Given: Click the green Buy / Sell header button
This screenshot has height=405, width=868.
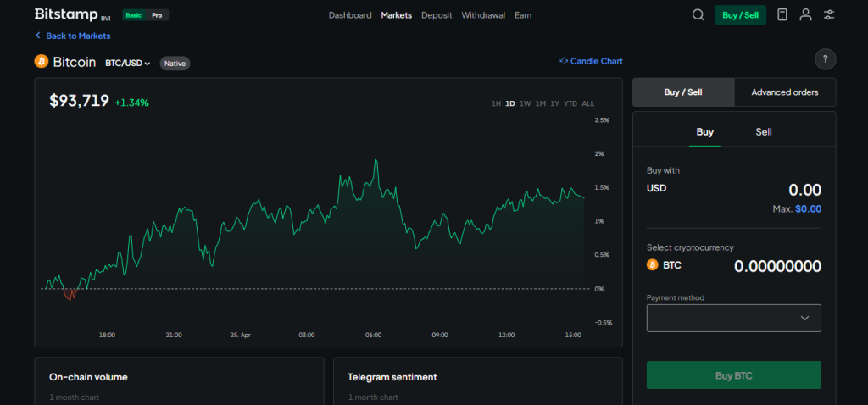Looking at the screenshot, I should [x=740, y=15].
